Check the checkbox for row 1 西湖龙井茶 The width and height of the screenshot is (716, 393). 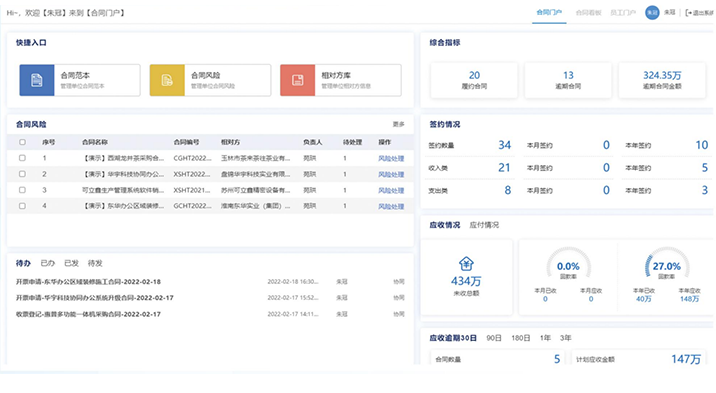22,158
